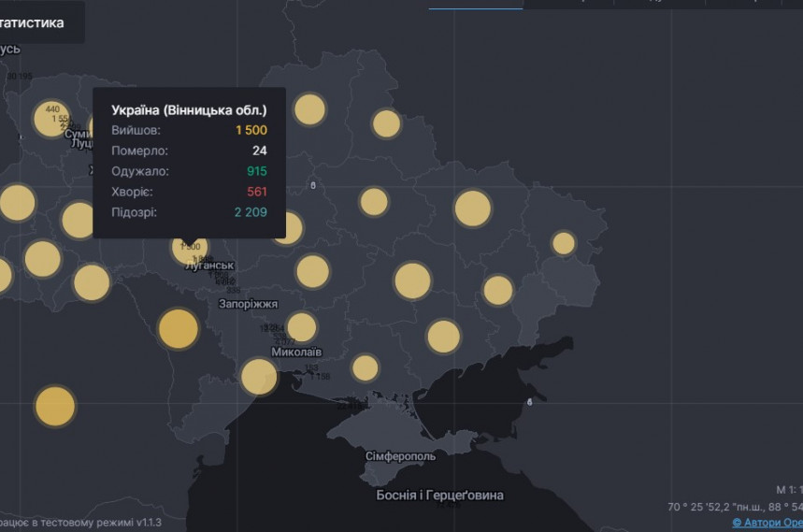This screenshot has width=803, height=532.
Task: Click the Сімферополь city label
Action: (x=400, y=456)
